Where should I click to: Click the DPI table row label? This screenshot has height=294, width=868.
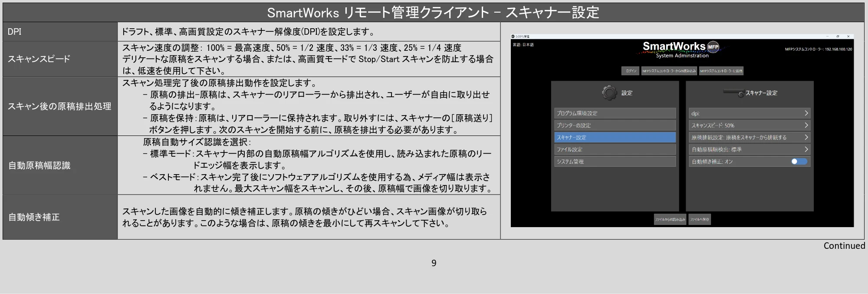(14, 32)
